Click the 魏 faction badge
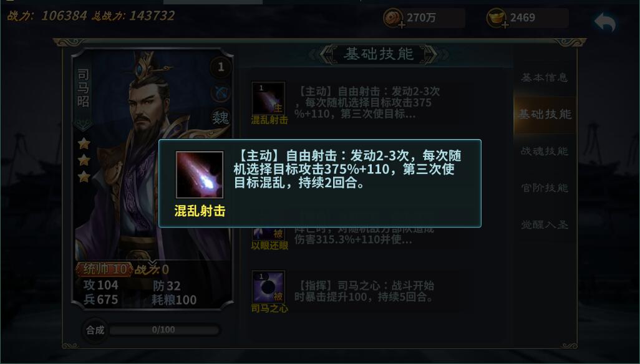 (221, 118)
